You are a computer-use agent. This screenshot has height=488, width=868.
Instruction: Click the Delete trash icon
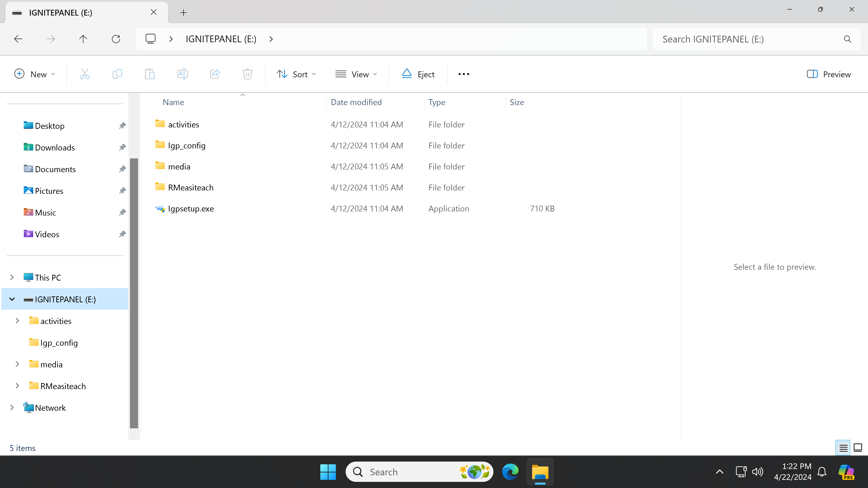pyautogui.click(x=247, y=74)
